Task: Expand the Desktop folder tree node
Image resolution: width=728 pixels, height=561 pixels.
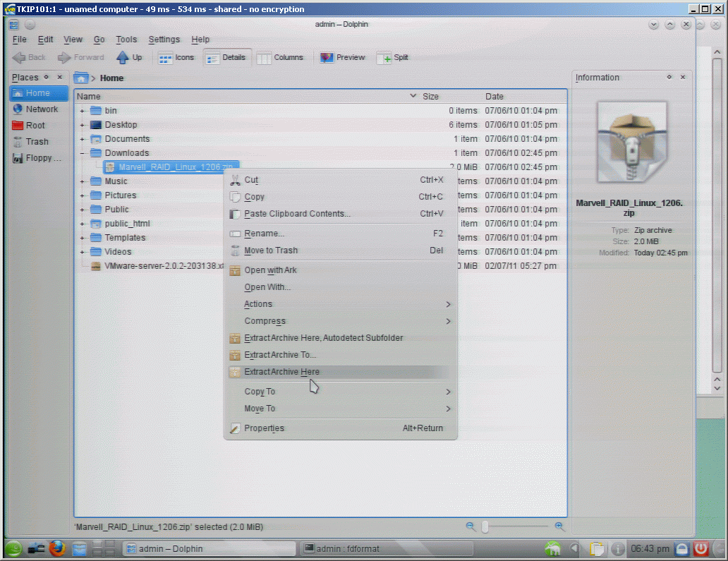Action: [x=82, y=125]
